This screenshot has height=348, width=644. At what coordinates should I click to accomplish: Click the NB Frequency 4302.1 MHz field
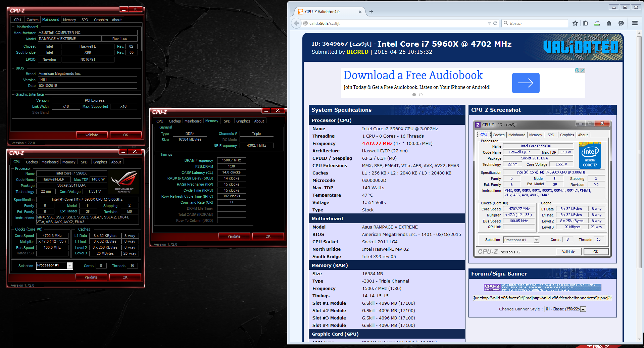tap(256, 146)
